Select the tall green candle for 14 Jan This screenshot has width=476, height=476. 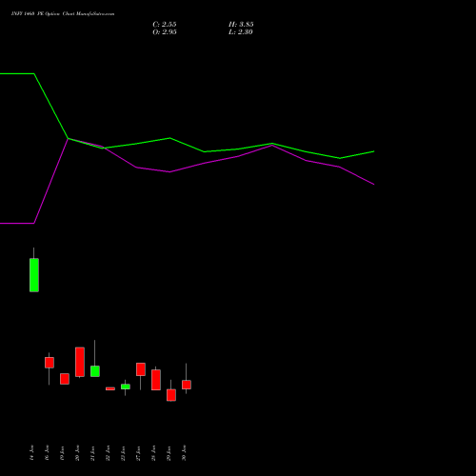[x=34, y=275]
